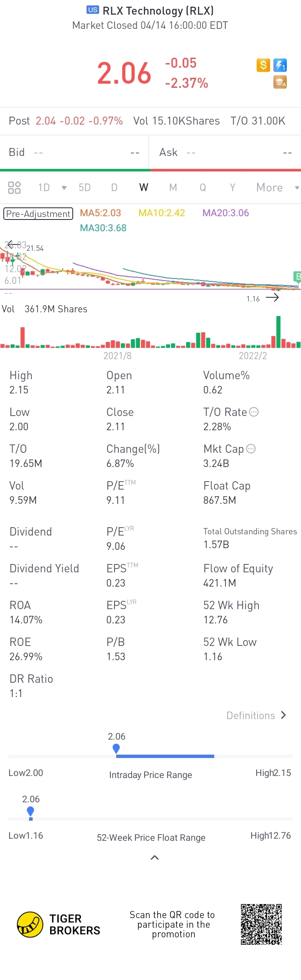Tap the orange stacked layers icon

point(280,82)
